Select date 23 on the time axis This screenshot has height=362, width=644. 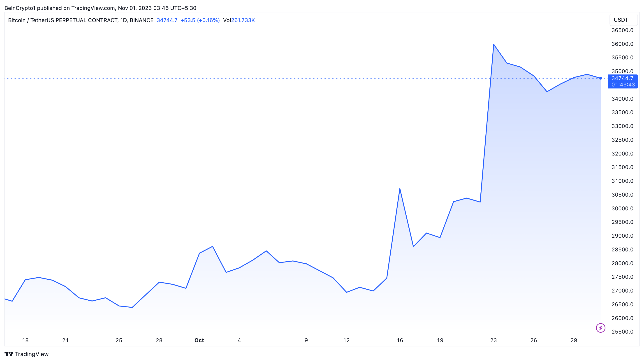(493, 340)
